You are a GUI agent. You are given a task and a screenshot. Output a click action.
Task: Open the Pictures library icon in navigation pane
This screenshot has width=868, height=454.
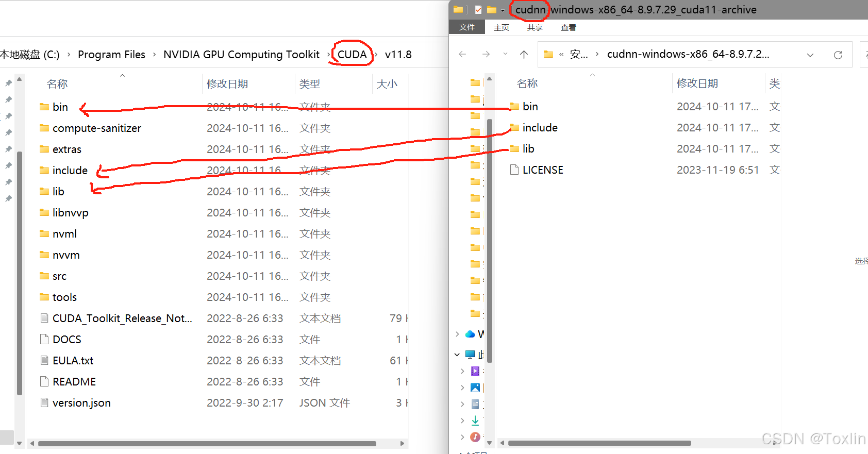(x=475, y=388)
